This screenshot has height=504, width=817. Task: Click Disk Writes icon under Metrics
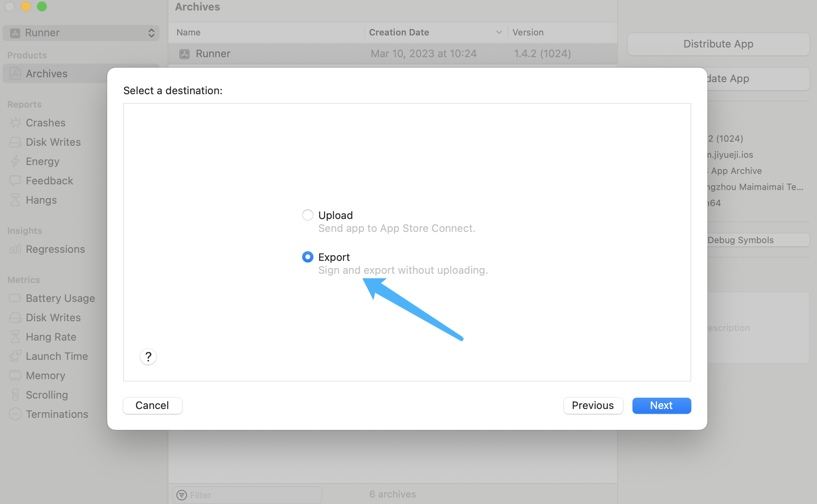[x=15, y=318]
